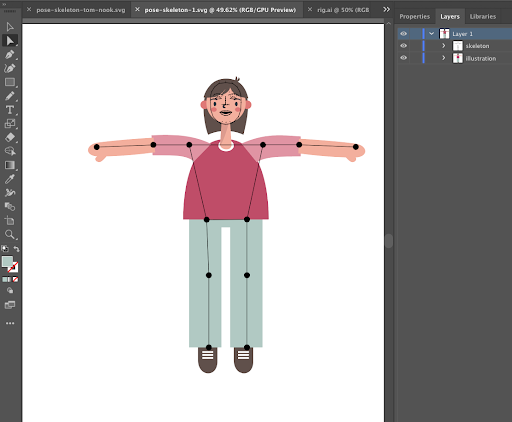Screen dimensions: 512x422
Task: Expand the illustration sublayer
Action: click(444, 58)
